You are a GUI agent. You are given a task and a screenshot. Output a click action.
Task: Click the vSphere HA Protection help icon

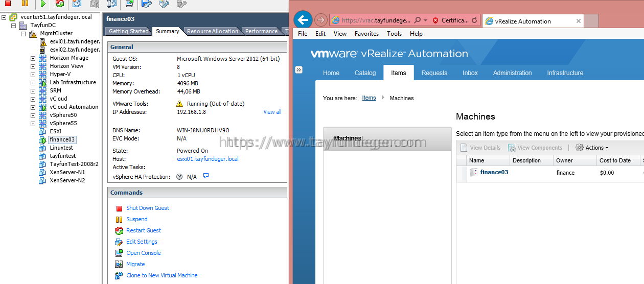179,177
